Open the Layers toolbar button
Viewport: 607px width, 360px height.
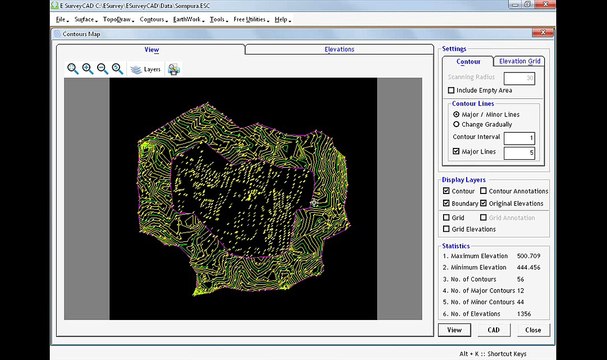146,69
